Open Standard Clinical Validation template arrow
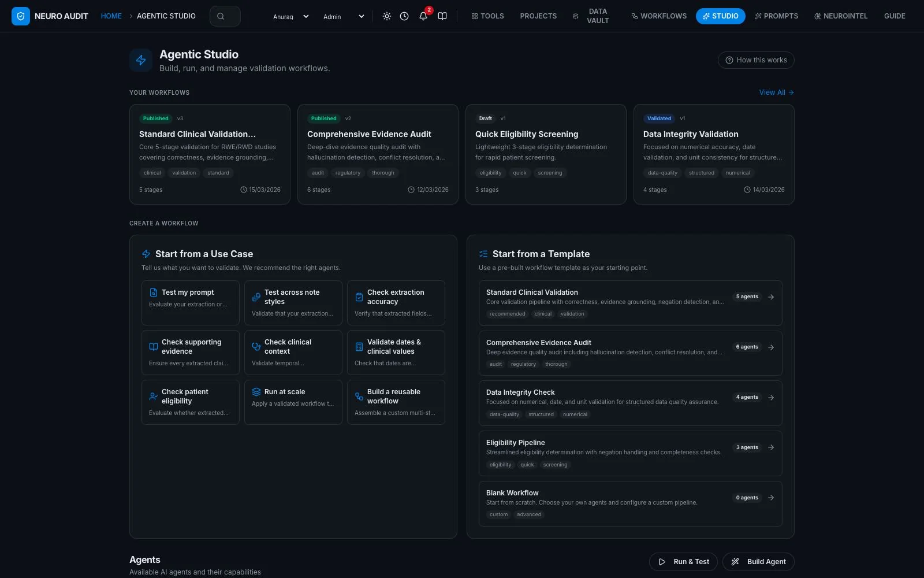 (771, 297)
